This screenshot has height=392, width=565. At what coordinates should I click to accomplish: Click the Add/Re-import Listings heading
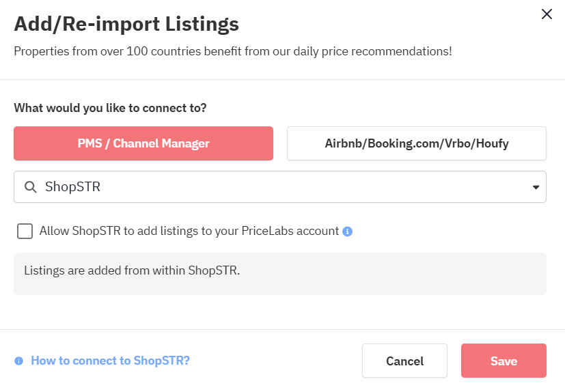126,25
